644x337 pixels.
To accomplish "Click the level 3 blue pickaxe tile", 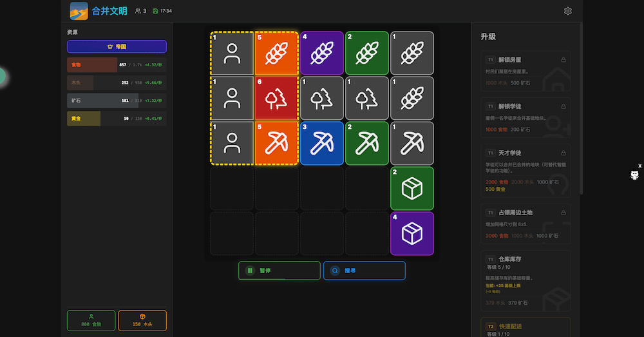I will tap(322, 144).
